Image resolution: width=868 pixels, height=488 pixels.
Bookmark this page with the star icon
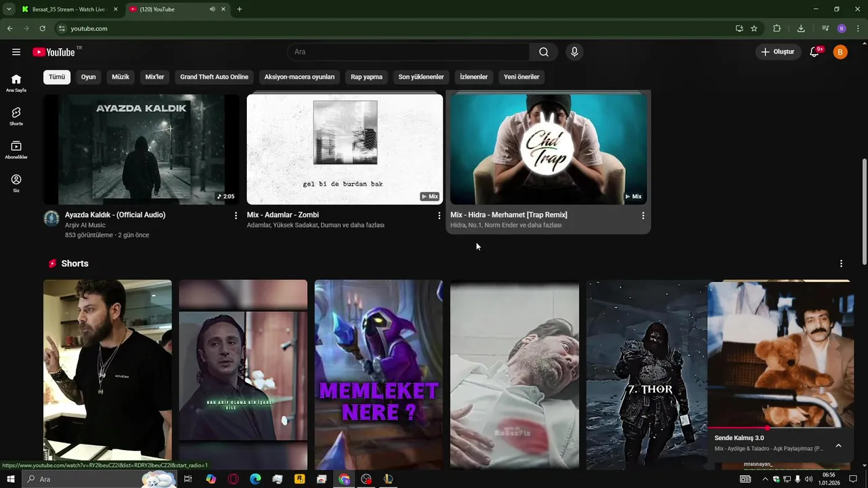tap(754, 28)
